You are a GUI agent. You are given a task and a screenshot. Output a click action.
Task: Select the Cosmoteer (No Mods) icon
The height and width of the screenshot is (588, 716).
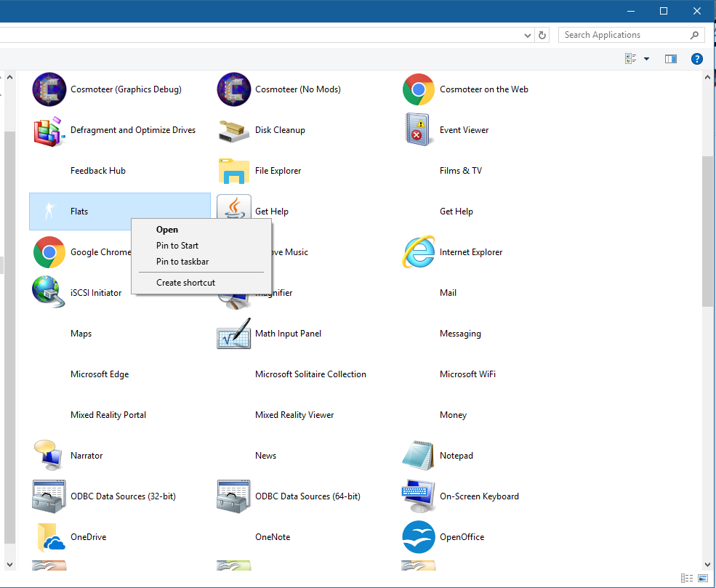tap(234, 89)
